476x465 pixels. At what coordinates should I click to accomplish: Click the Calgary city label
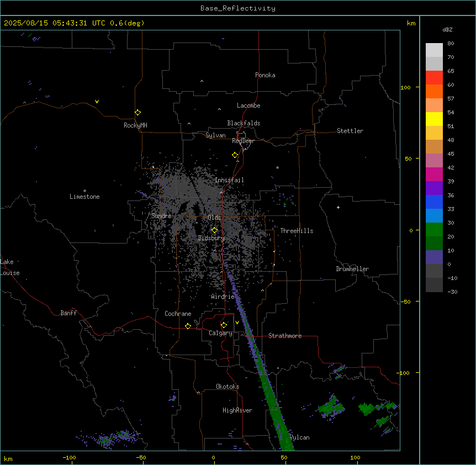pyautogui.click(x=220, y=333)
